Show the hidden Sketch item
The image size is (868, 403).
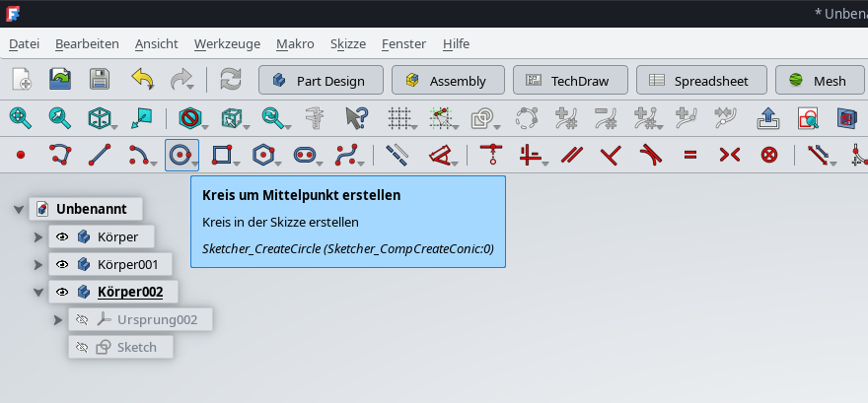point(82,347)
